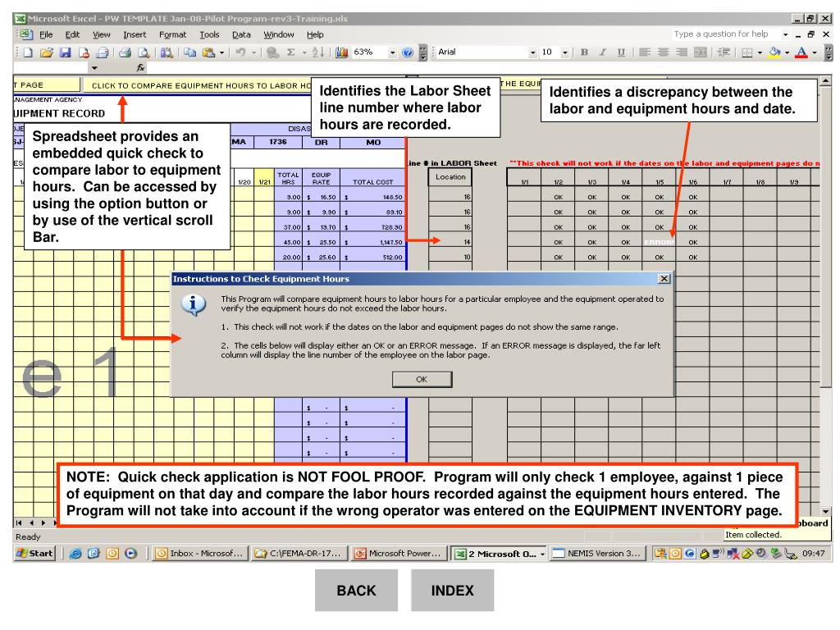Open the Insert menu
This screenshot has height=630, width=840.
(135, 34)
